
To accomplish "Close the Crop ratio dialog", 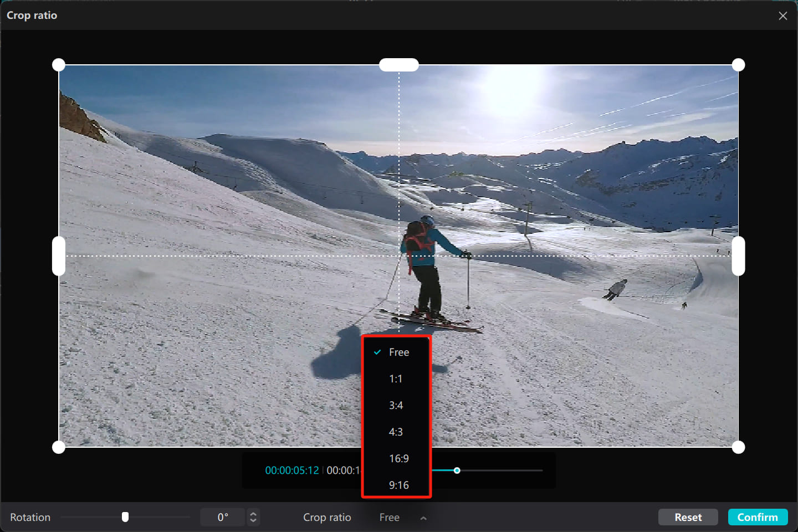I will pos(782,16).
